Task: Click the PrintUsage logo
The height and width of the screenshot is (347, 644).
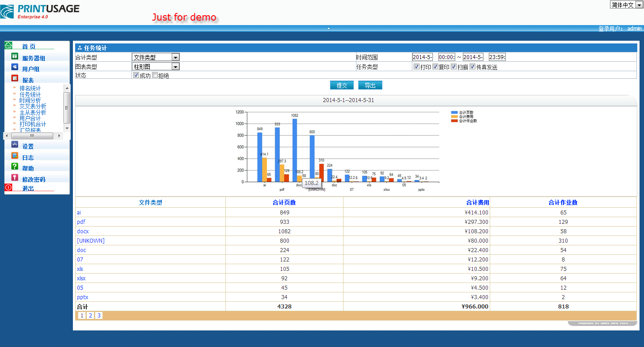Action: tap(40, 11)
